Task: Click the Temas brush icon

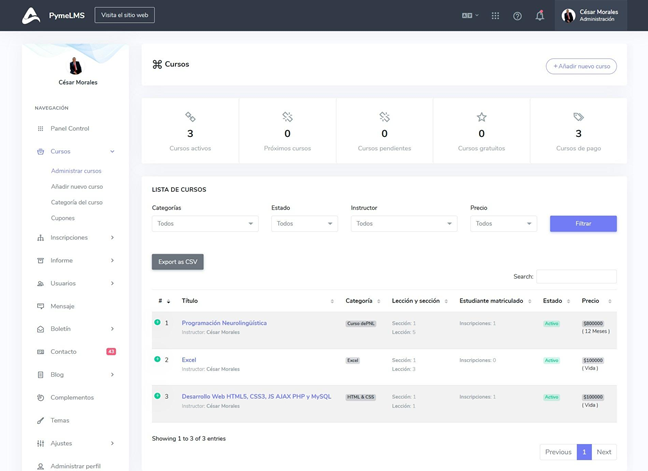Action: (40, 421)
